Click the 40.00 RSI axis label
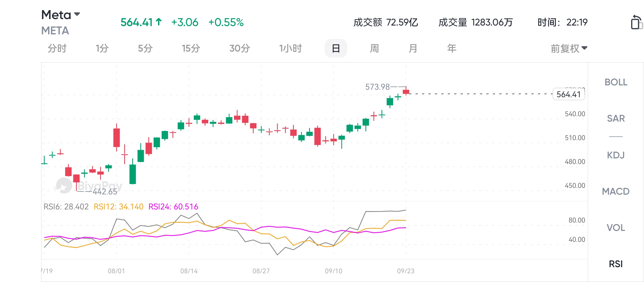Screen dimensions: 644x290 pos(577,240)
